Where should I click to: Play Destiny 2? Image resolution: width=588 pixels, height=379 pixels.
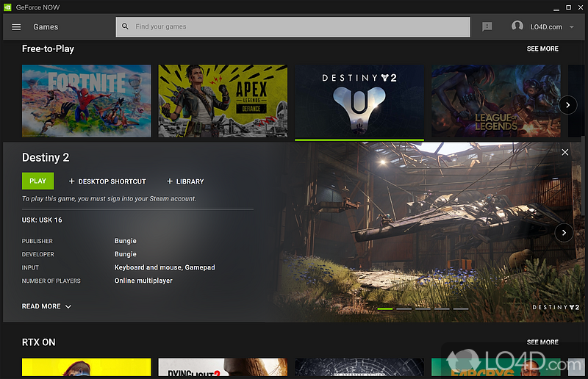point(38,181)
